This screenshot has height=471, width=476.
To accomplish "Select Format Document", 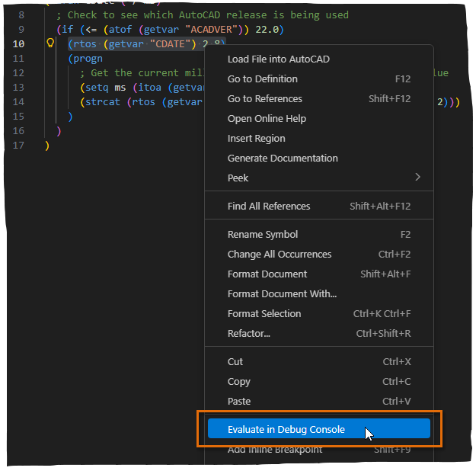I will click(267, 274).
